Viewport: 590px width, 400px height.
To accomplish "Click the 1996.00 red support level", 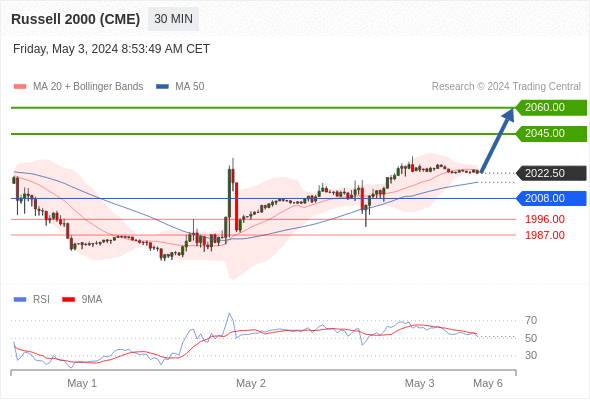I will click(545, 219).
